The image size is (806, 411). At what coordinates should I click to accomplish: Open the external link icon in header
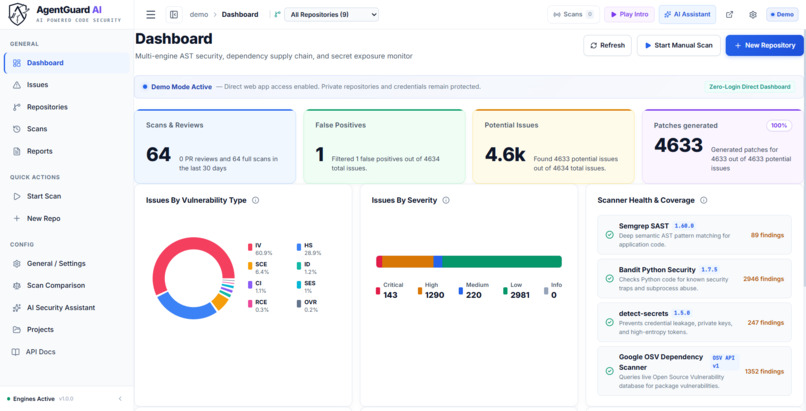tap(729, 14)
